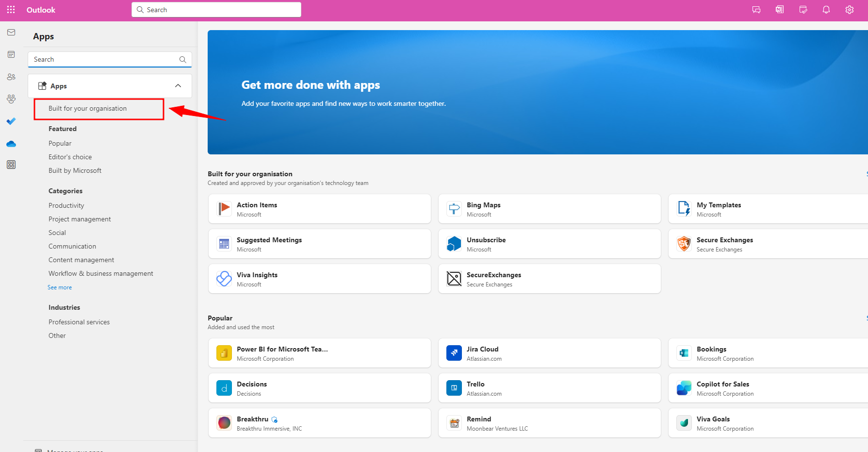868x452 pixels.
Task: Open Groups from the left rail
Action: pyautogui.click(x=11, y=99)
